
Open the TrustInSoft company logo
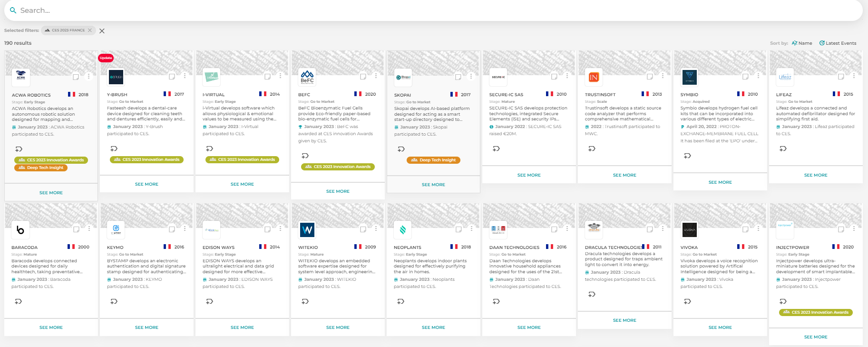(594, 77)
